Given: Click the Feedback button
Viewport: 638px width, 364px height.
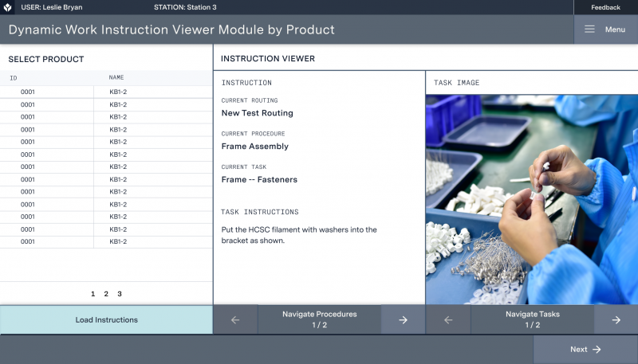Looking at the screenshot, I should (605, 7).
